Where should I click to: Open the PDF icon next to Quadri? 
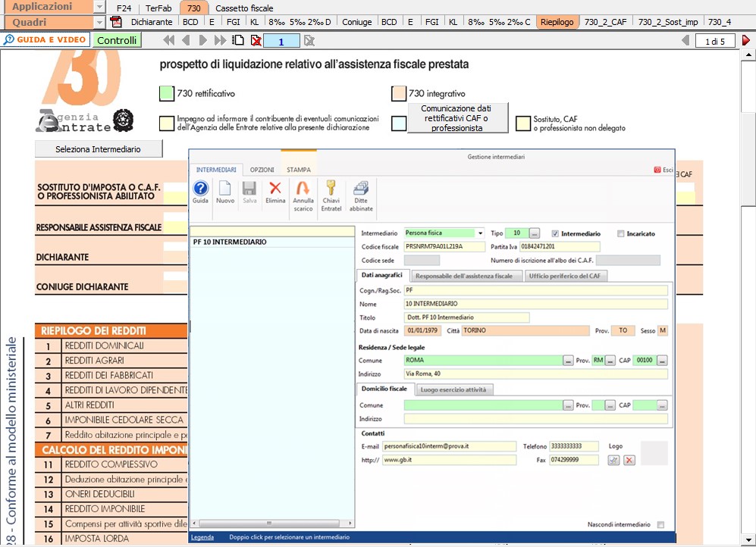click(x=116, y=22)
